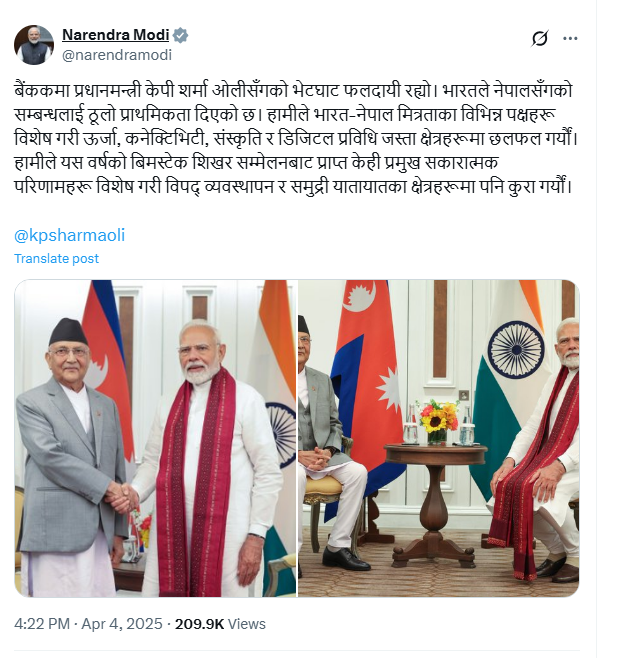Open the three-dot more options menu
The image size is (617, 658).
[x=570, y=39]
